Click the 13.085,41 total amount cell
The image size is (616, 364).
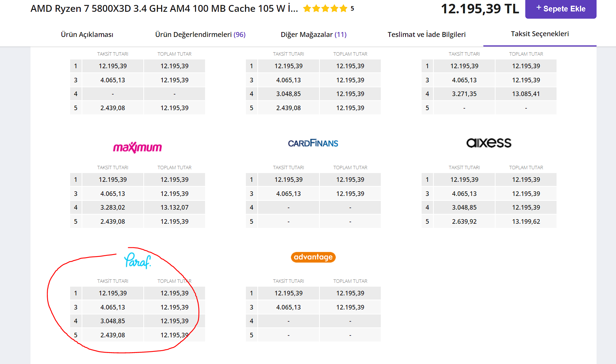(526, 94)
